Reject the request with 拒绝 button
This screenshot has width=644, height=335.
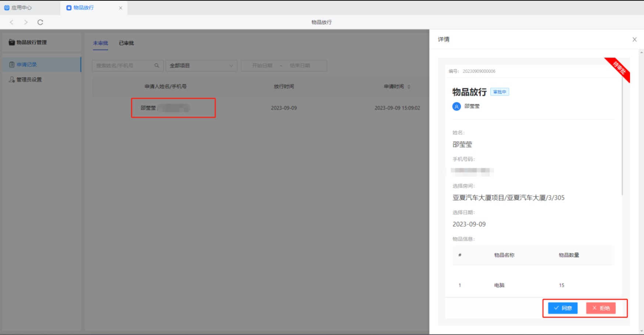(601, 308)
